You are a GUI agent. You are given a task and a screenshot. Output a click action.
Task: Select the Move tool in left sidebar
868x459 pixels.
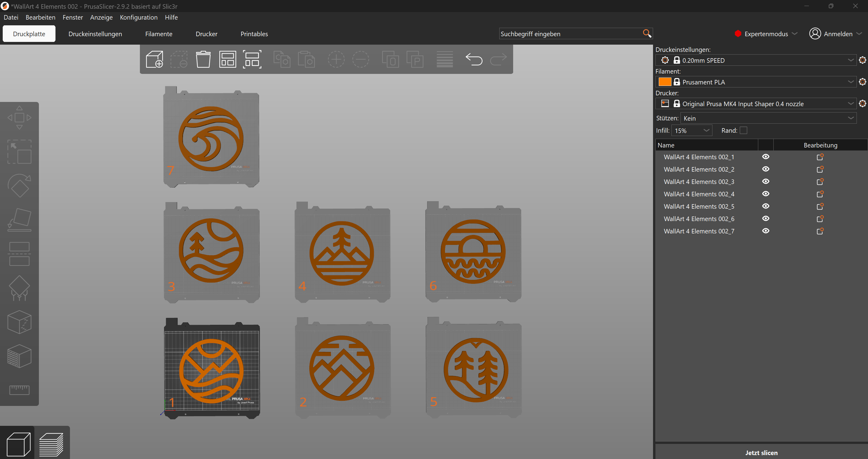(x=20, y=118)
